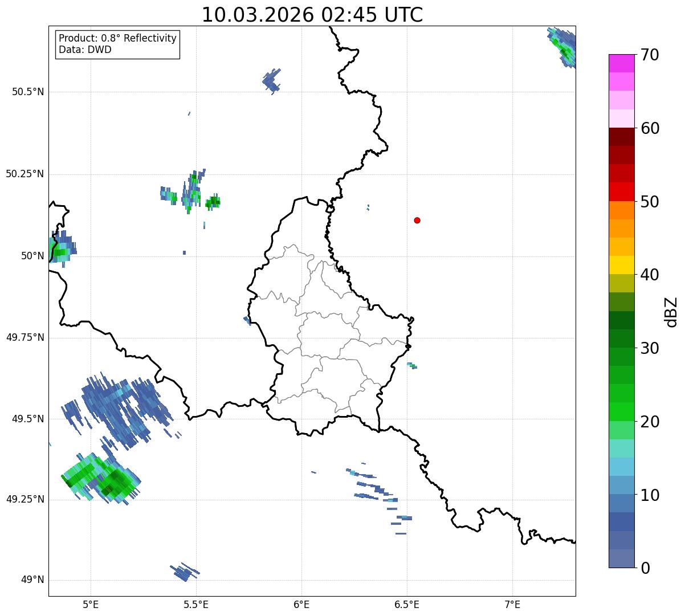Click the 49.25°N latitude label
Screen dimensions: 685x616
coord(25,499)
